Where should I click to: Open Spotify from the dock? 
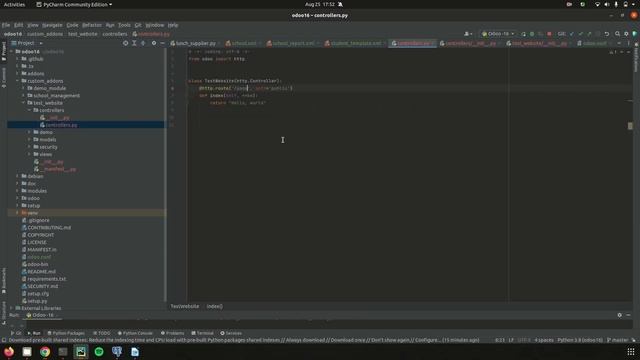[x=99, y=351]
